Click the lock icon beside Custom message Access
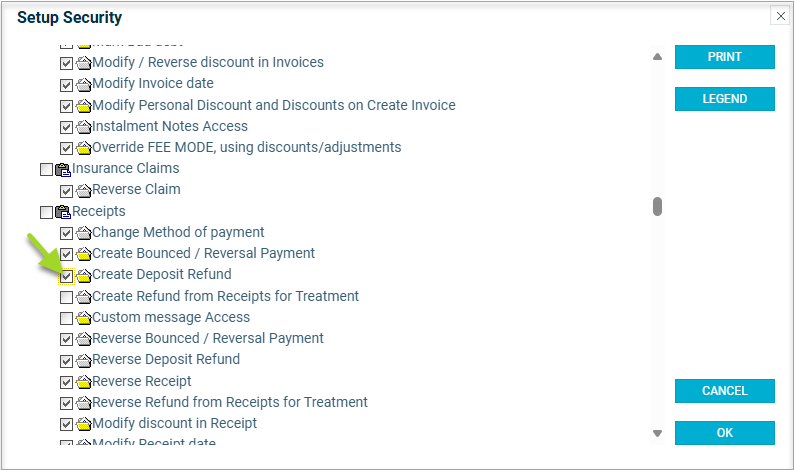 (x=84, y=318)
